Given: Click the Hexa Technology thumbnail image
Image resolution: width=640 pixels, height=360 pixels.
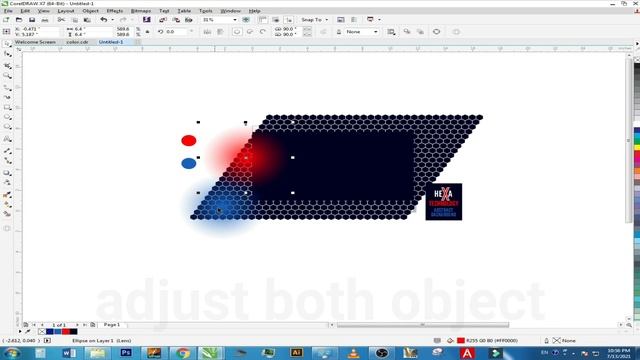Looking at the screenshot, I should [x=444, y=202].
